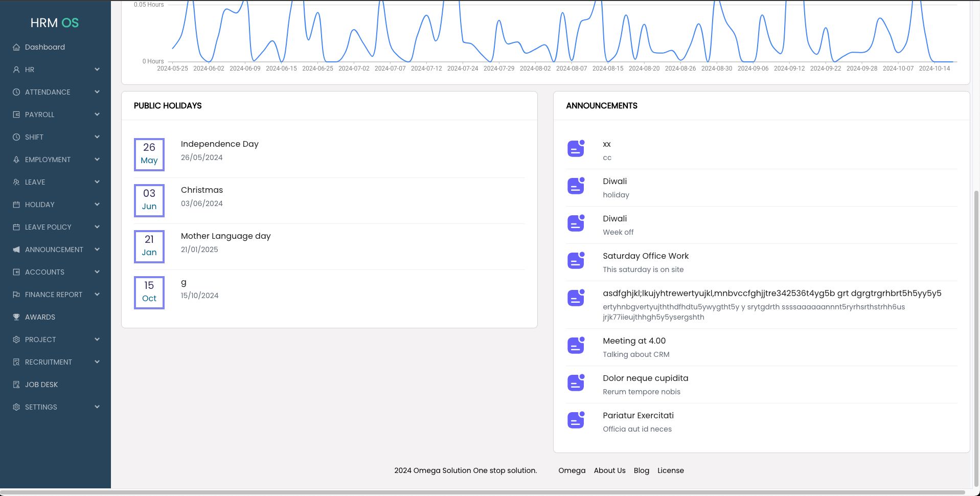The width and height of the screenshot is (980, 496).
Task: Click the Settings gear icon in sidebar
Action: pyautogui.click(x=16, y=407)
